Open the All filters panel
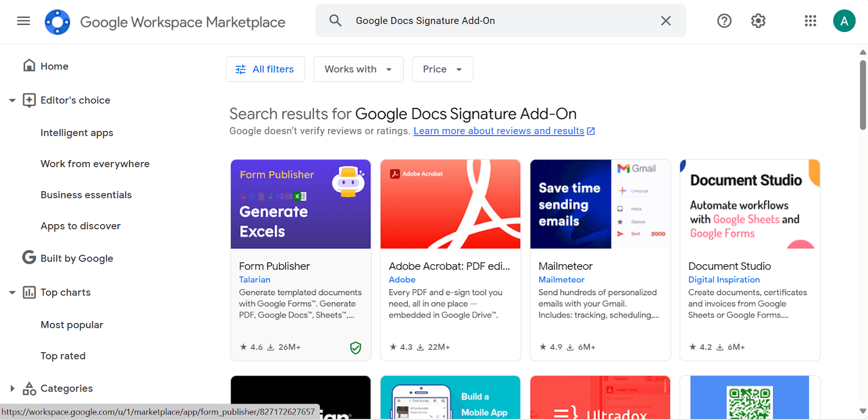The image size is (868, 420). pyautogui.click(x=265, y=69)
